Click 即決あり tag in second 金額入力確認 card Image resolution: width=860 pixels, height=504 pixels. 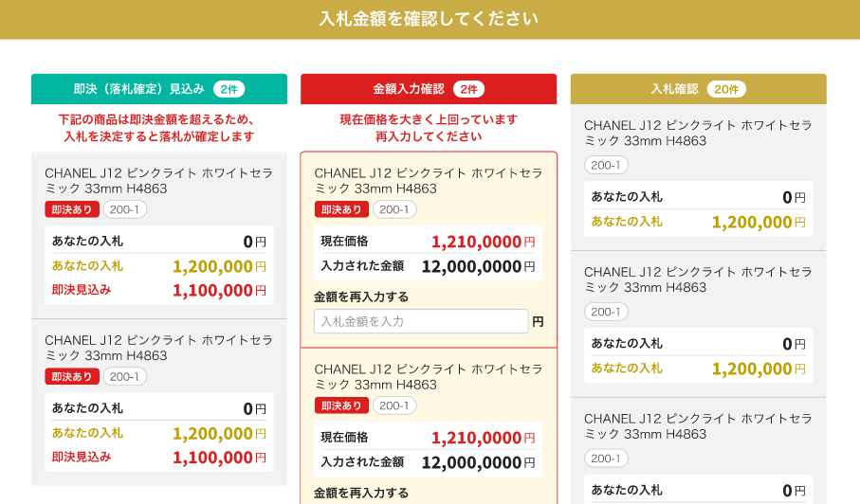coord(340,405)
